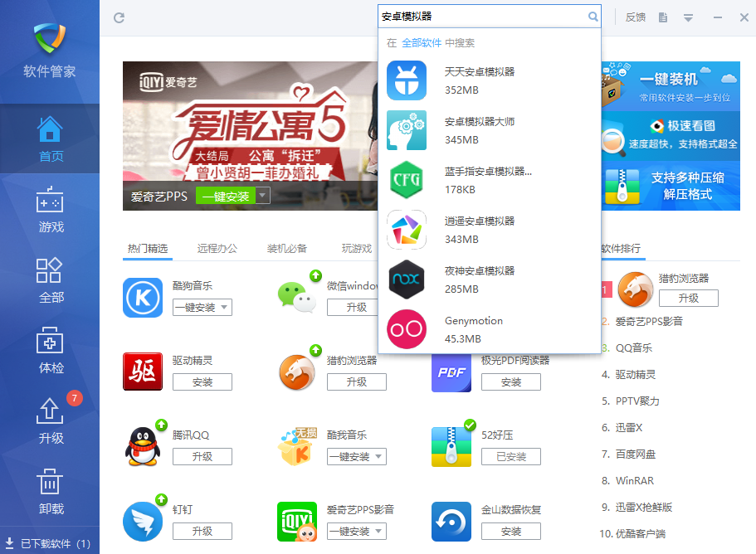This screenshot has height=554, width=756.
Task: Upgrade 腾讯QQ with 升级 button
Action: [x=202, y=457]
